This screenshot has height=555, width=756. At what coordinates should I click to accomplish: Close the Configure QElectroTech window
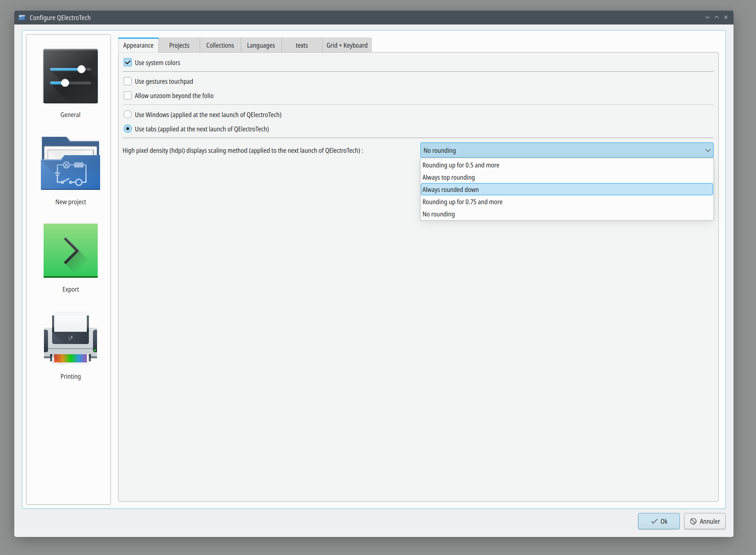726,17
